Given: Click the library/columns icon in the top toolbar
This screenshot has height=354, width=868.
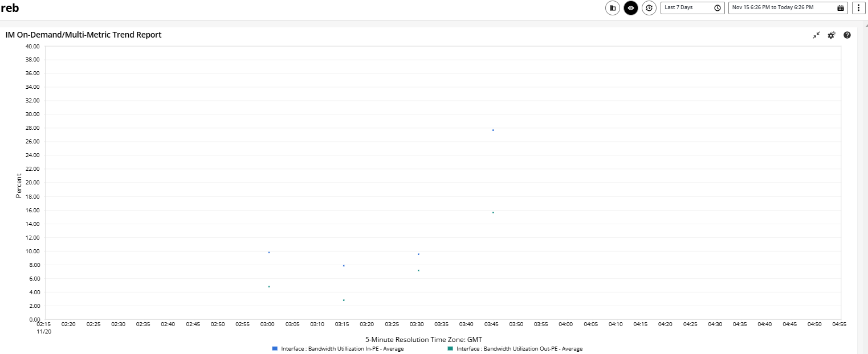Looking at the screenshot, I should point(613,8).
